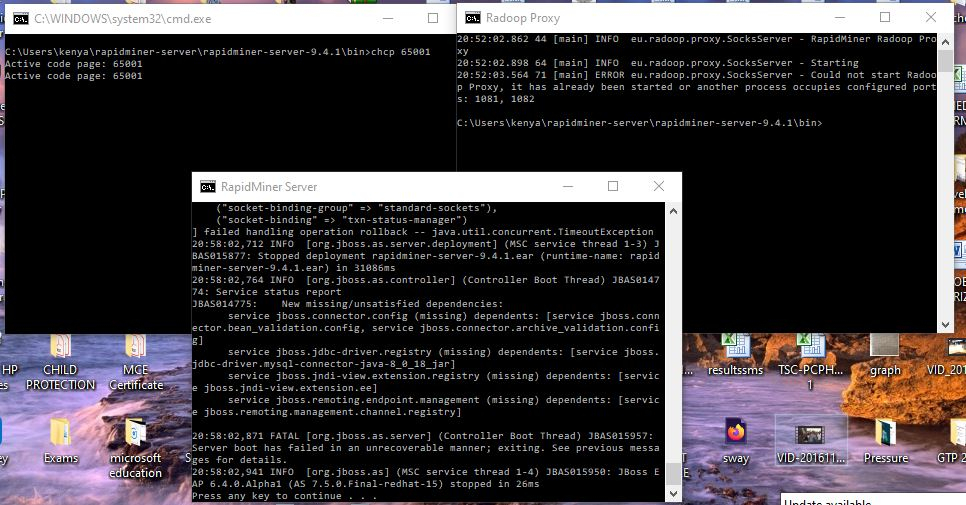
Task: Click the RapidMiner Server title bar text
Action: coord(269,187)
